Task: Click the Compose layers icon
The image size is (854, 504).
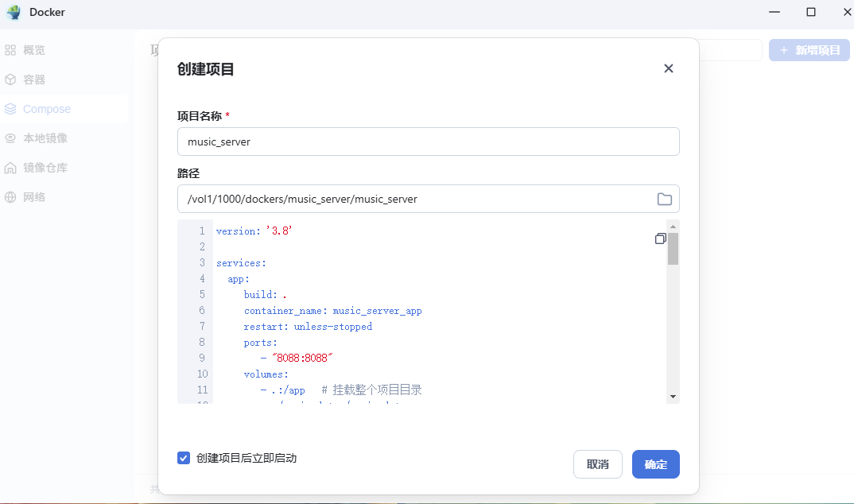Action: coord(10,109)
